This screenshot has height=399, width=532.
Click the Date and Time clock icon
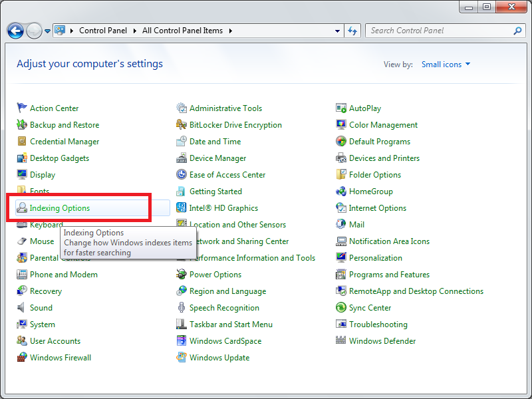coord(182,141)
